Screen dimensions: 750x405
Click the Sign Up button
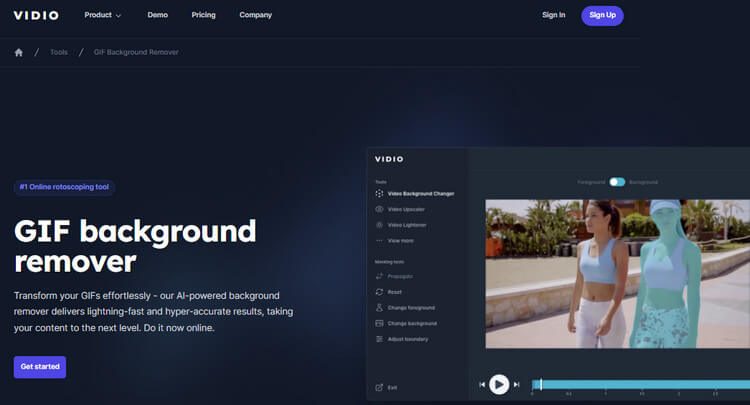point(602,16)
